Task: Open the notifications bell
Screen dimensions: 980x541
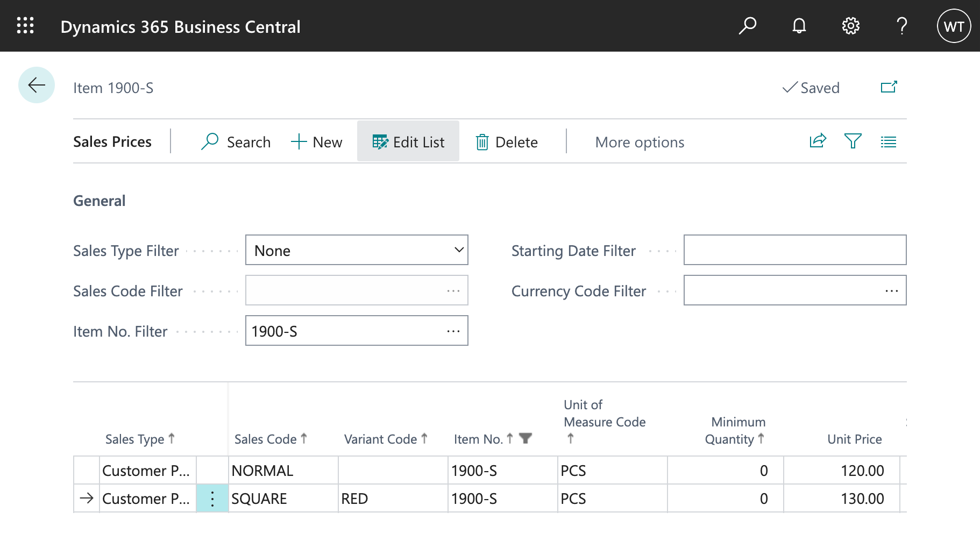Action: 799,26
